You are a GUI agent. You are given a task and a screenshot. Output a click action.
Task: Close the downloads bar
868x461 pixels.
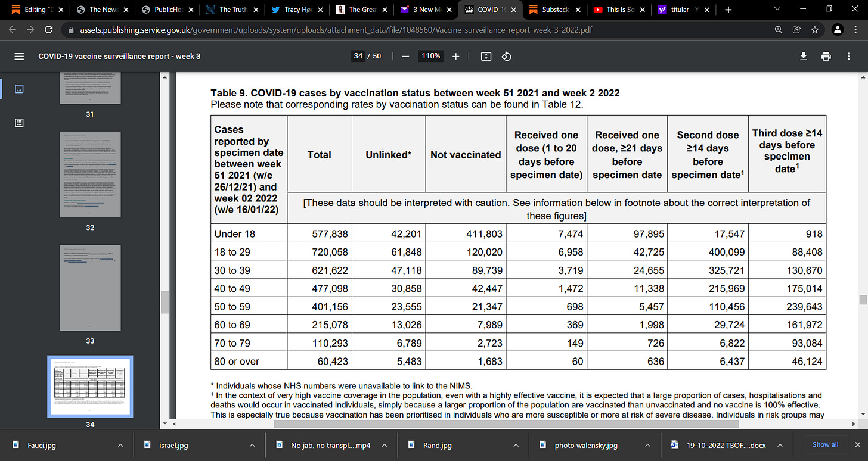(857, 444)
